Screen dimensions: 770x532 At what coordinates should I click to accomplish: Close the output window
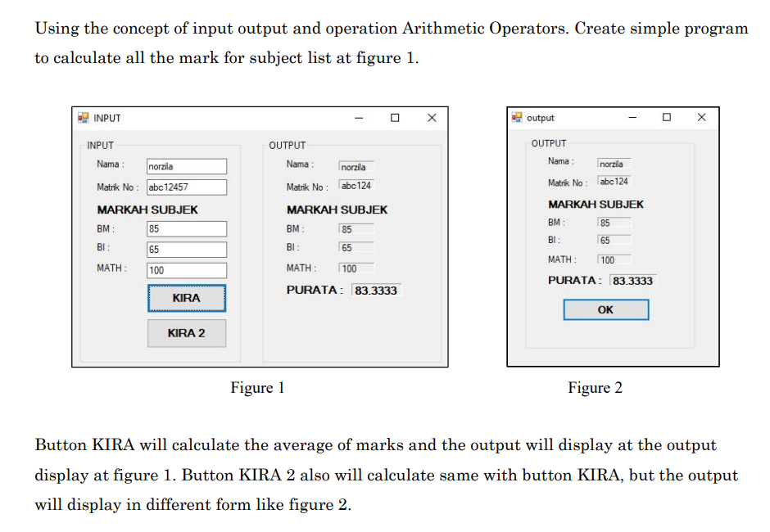point(702,117)
